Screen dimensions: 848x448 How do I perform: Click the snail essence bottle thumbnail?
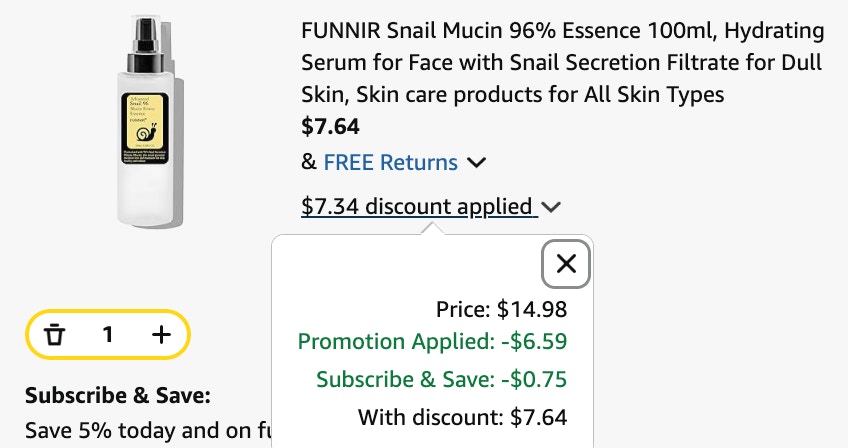150,122
